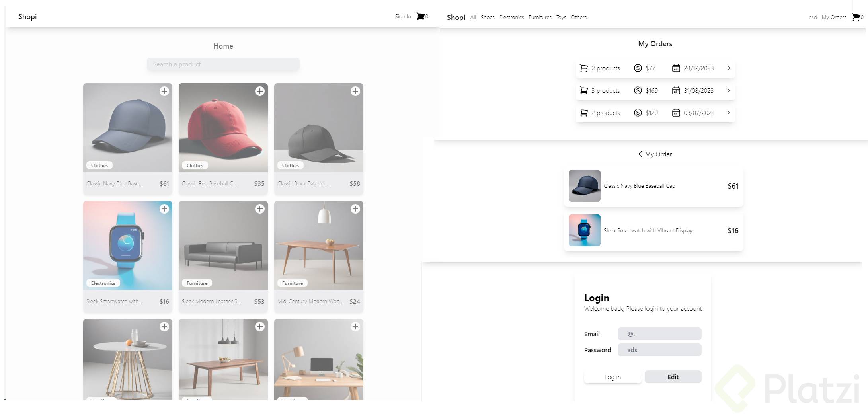Open the shopping cart icon beside Sign In

pos(420,16)
